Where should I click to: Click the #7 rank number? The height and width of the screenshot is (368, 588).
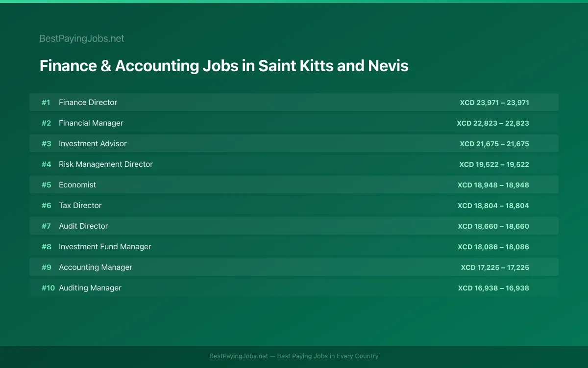(x=46, y=226)
